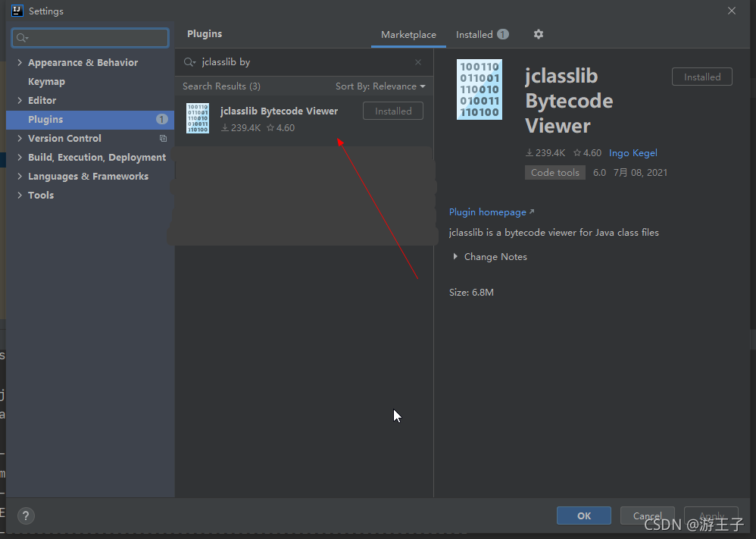Expand the Editor settings chevron
This screenshot has width=756, height=539.
pos(20,100)
